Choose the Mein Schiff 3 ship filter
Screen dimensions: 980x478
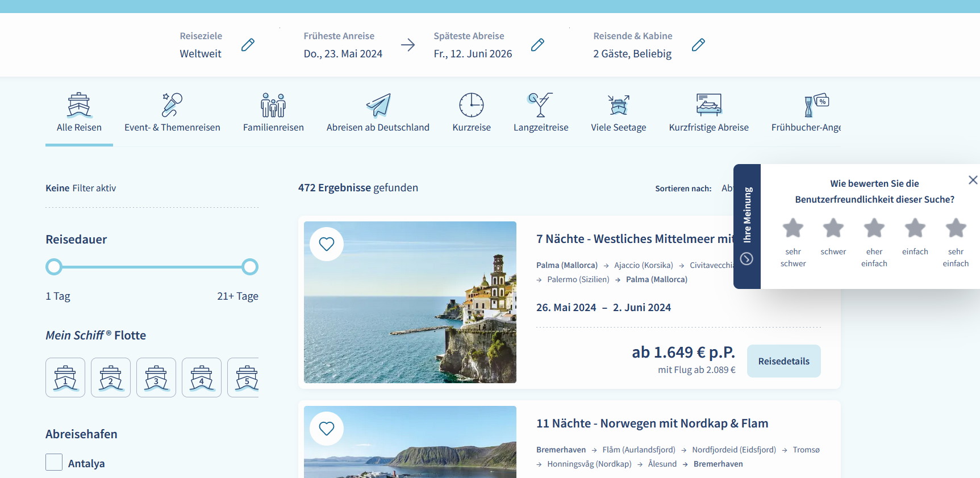[x=156, y=378]
